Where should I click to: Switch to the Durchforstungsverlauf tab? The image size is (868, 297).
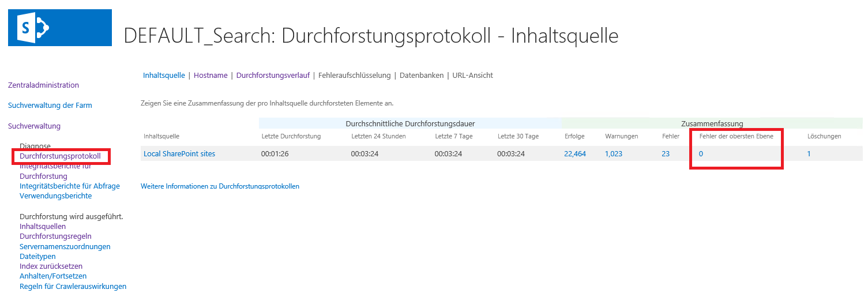coord(273,76)
